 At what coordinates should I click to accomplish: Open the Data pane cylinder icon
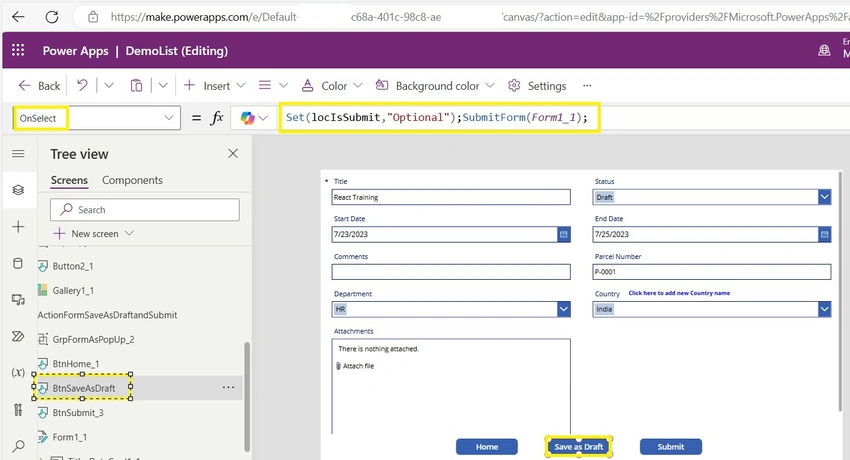[18, 264]
